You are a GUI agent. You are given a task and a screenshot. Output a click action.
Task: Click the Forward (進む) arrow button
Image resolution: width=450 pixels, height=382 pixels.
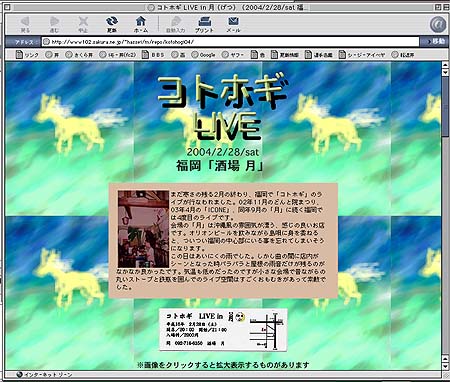[54, 24]
